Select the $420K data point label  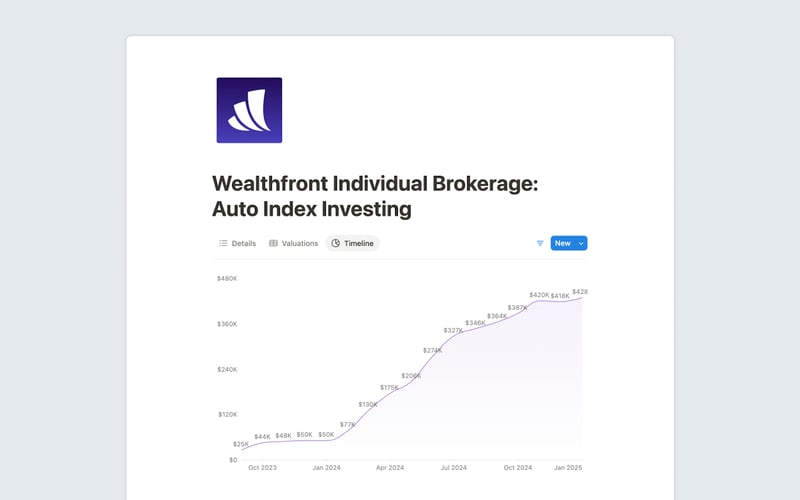(x=539, y=295)
